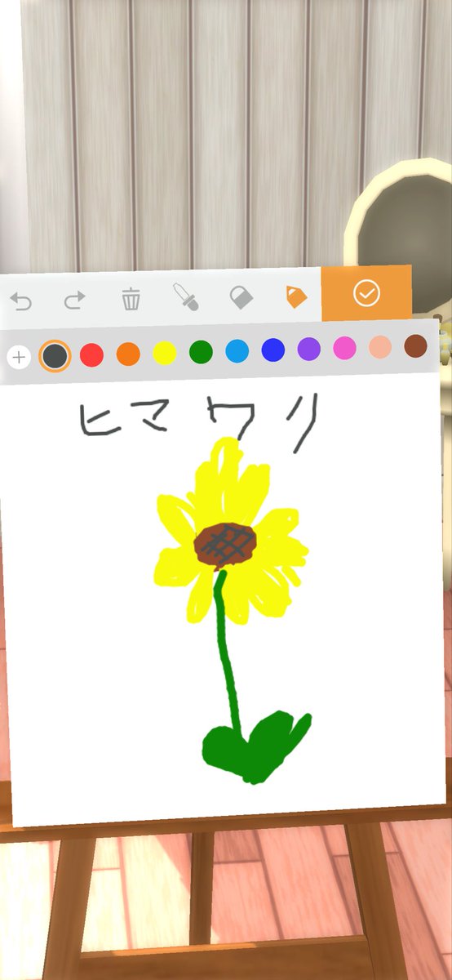Select the eraser tool
Image resolution: width=452 pixels, height=980 pixels.
point(241,296)
